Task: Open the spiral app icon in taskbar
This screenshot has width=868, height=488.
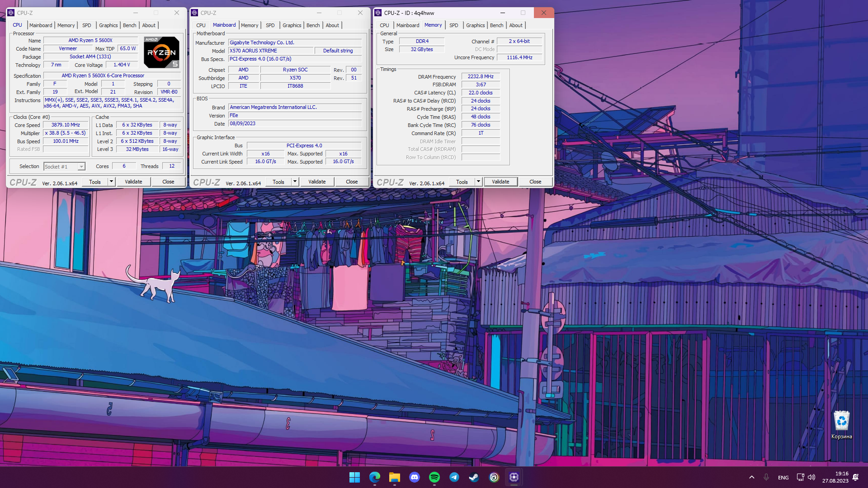Action: [494, 477]
